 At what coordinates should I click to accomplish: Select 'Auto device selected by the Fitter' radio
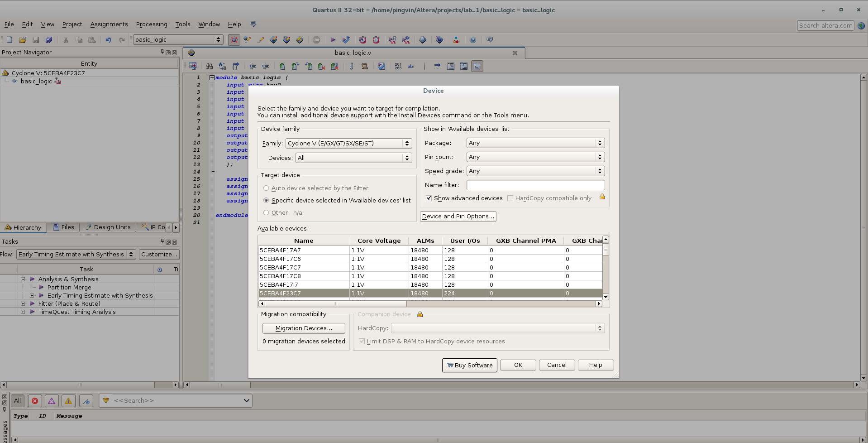[x=266, y=188]
